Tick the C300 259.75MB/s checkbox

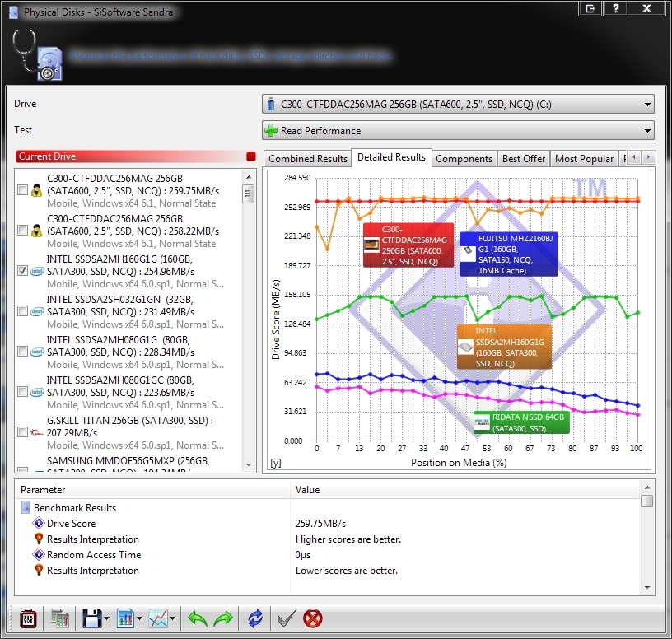coord(23,190)
